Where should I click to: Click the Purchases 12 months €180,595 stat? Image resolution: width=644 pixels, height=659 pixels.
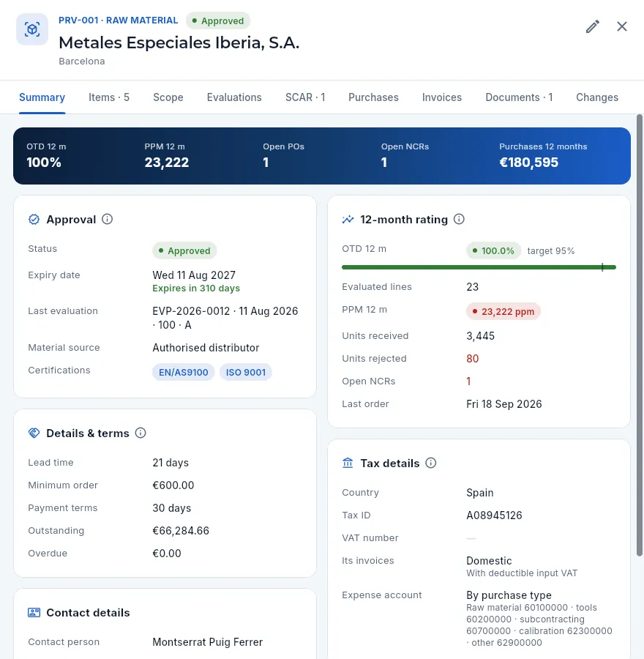[x=543, y=156]
